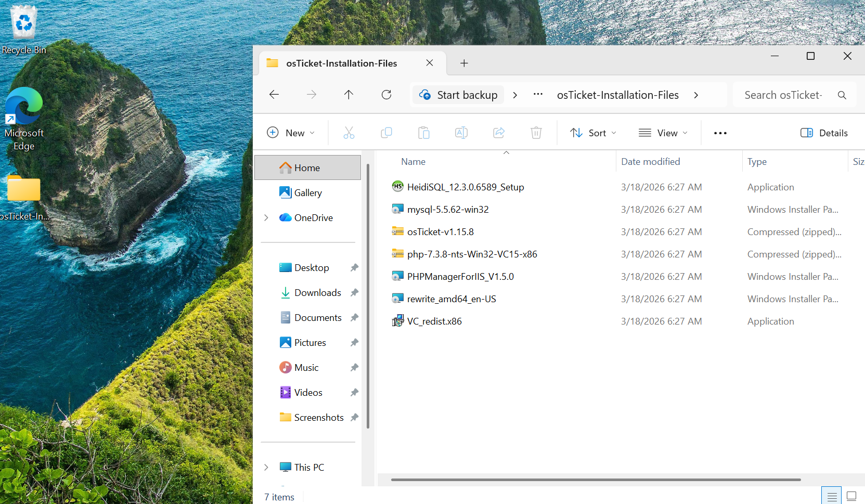Image resolution: width=865 pixels, height=504 pixels.
Task: Toggle the Details pane
Action: (x=824, y=133)
